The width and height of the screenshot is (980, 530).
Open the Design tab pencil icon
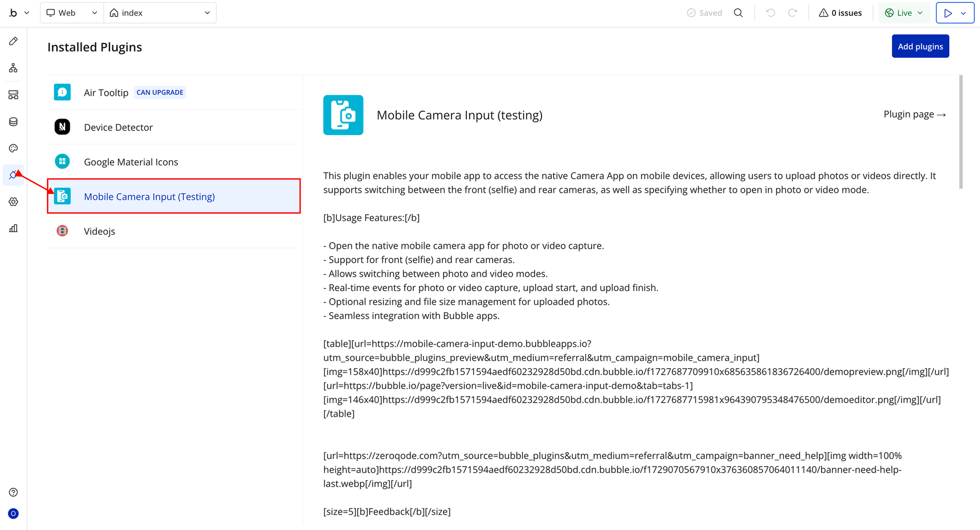[x=13, y=41]
